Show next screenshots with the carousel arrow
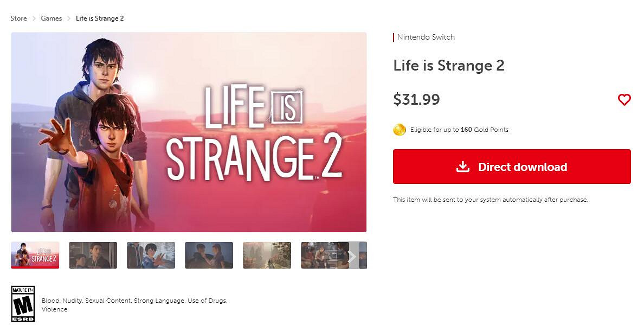This screenshot has height=325, width=644. [352, 256]
